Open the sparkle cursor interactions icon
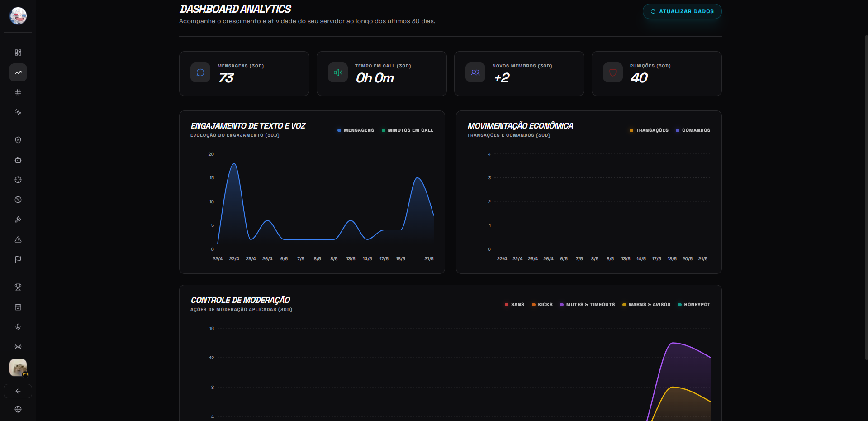The height and width of the screenshot is (421, 868). [18, 112]
